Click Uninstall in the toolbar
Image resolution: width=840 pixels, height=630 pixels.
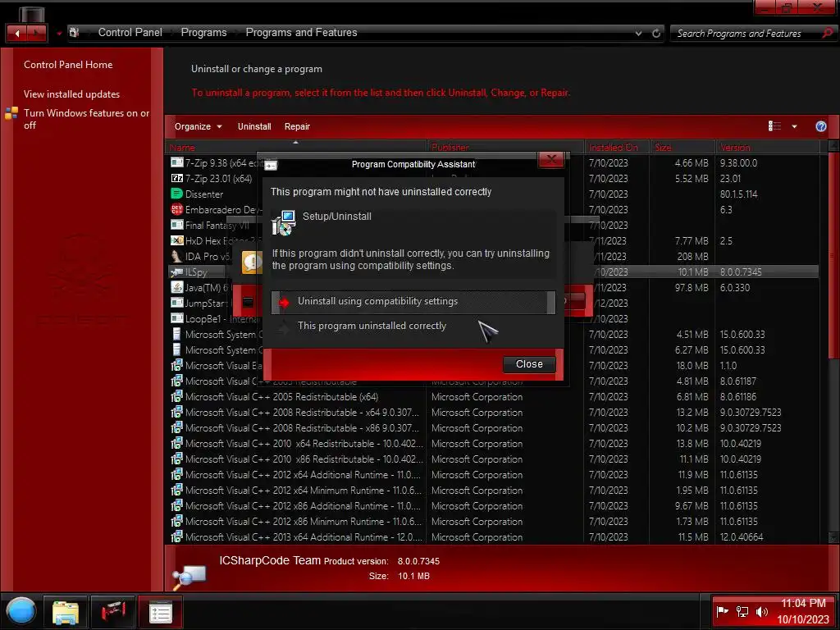(x=254, y=126)
